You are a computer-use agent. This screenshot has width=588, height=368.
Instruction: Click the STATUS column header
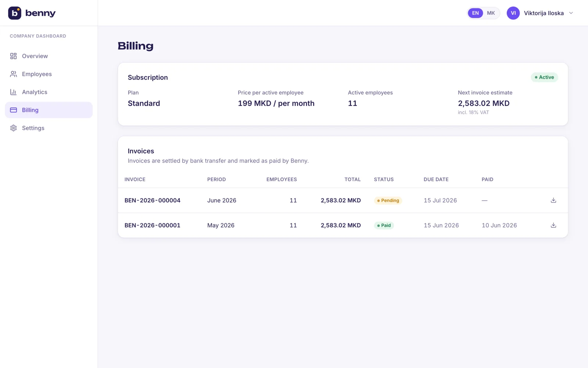[x=384, y=180]
